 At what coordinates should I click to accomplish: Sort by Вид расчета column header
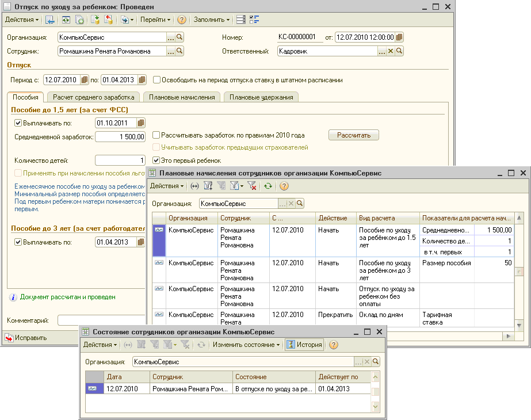coord(388,218)
